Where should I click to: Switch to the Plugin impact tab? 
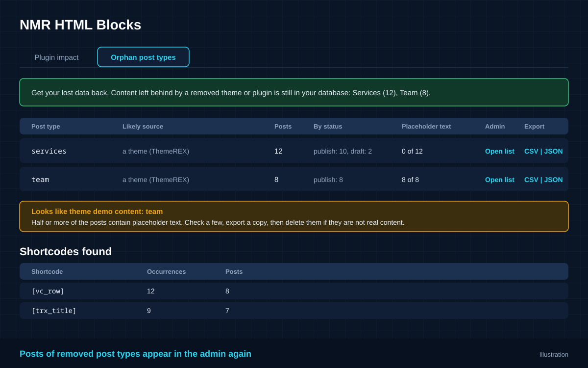pos(56,57)
